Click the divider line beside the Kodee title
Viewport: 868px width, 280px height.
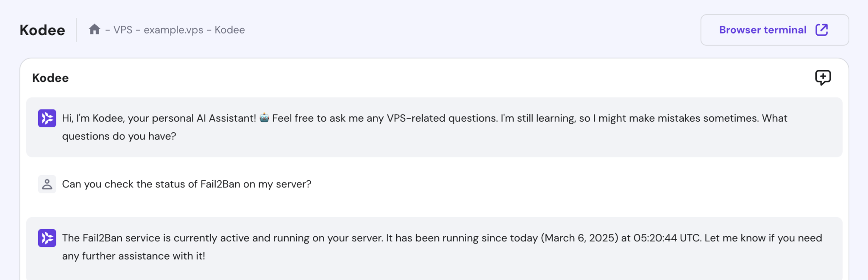(x=77, y=30)
